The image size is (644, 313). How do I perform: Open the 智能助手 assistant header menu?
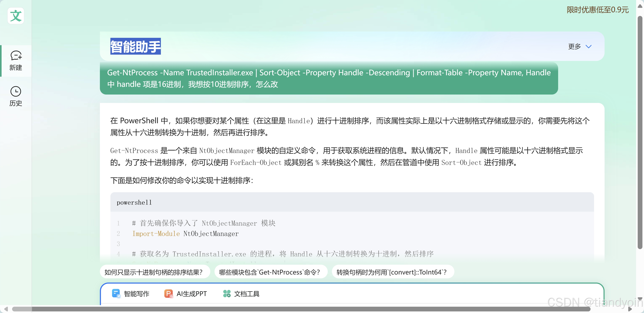135,46
